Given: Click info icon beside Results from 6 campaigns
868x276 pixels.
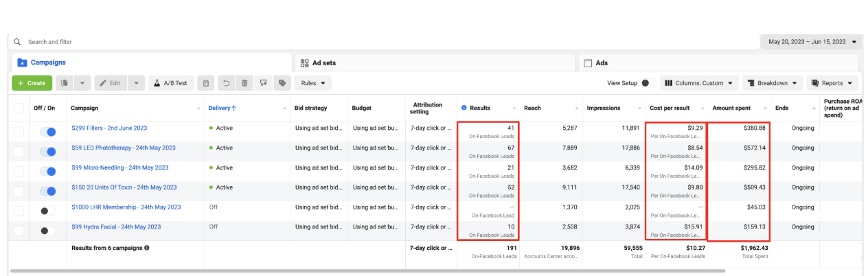Looking at the screenshot, I should [x=147, y=248].
